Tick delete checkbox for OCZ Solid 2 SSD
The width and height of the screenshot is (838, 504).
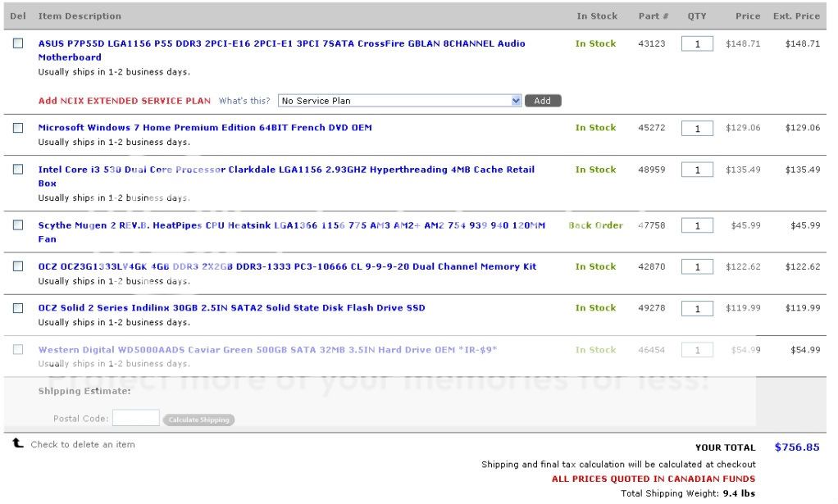click(x=18, y=308)
